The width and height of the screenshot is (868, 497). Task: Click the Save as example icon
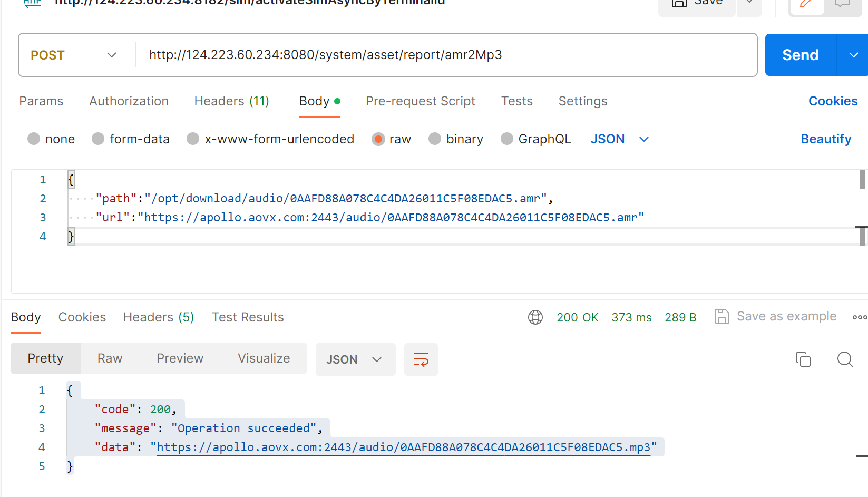pyautogui.click(x=721, y=317)
